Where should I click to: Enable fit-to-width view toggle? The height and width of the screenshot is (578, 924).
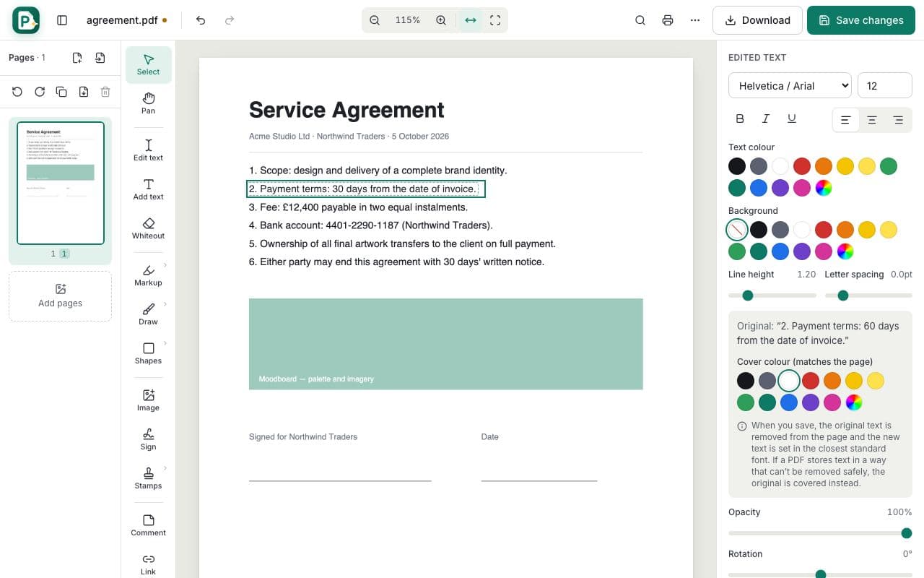click(471, 20)
